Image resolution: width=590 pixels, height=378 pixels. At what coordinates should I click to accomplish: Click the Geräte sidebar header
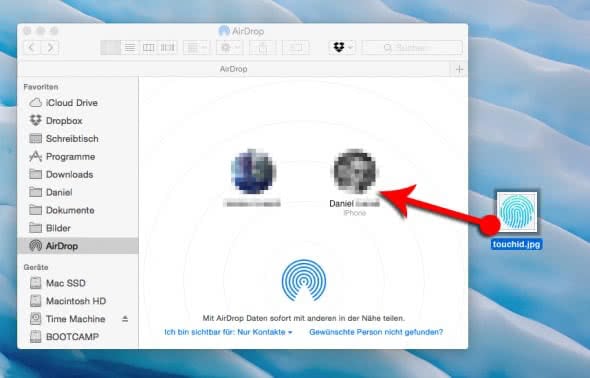[36, 267]
